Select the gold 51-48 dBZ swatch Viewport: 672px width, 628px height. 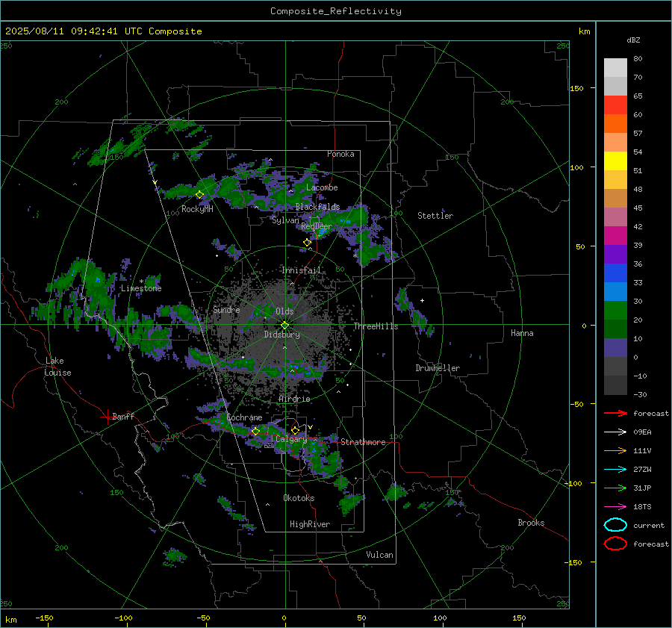coord(615,180)
